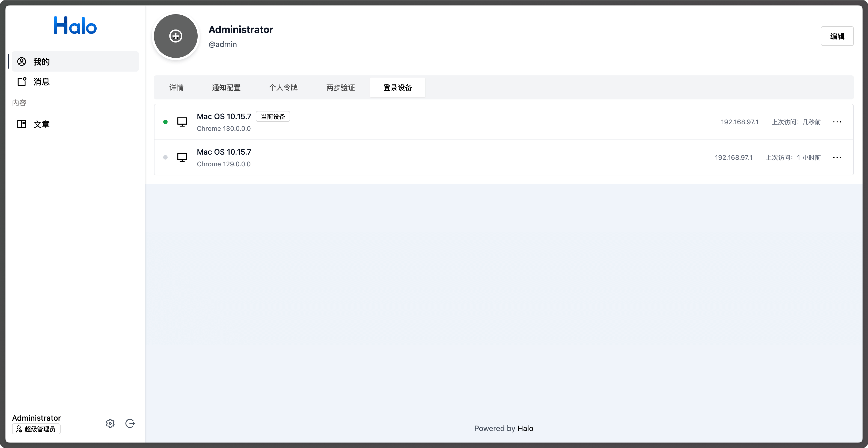Select the 登录设备 tab
The width and height of the screenshot is (868, 448).
tap(398, 88)
